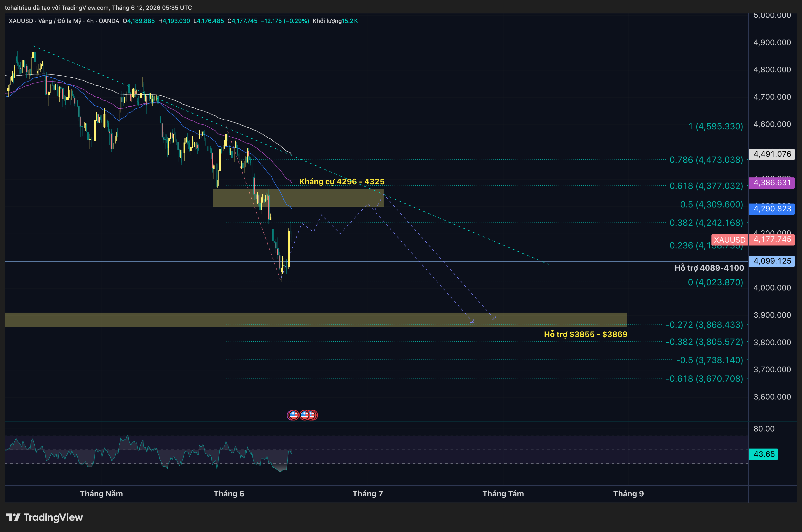
Task: Click the blue price tag 4,290.823
Action: pos(772,209)
